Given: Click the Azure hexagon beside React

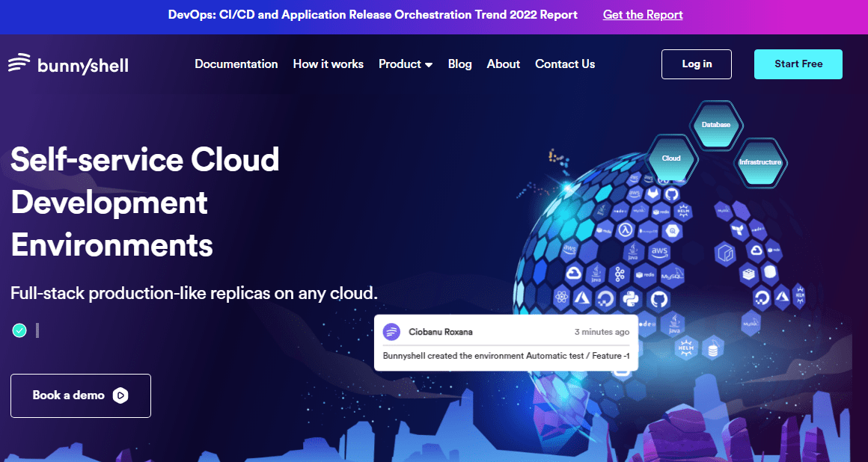Looking at the screenshot, I should tap(582, 299).
